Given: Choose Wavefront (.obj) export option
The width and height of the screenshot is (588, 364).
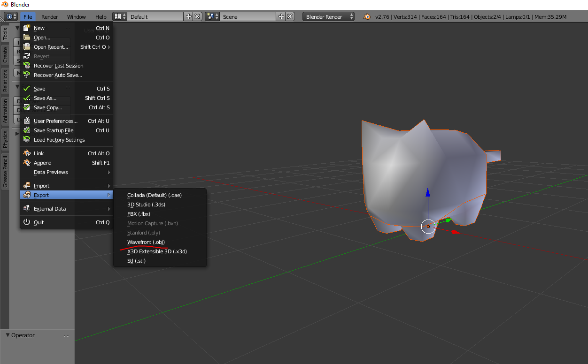Looking at the screenshot, I should 146,242.
